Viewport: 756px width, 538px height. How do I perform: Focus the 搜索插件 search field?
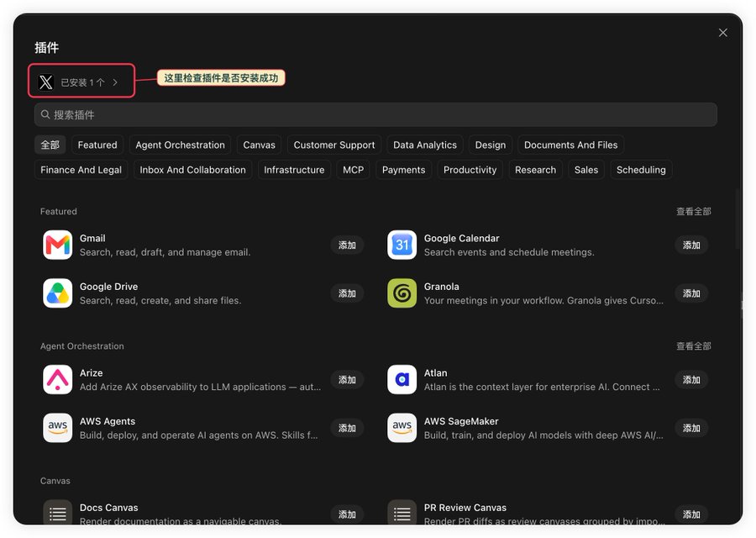pyautogui.click(x=375, y=115)
